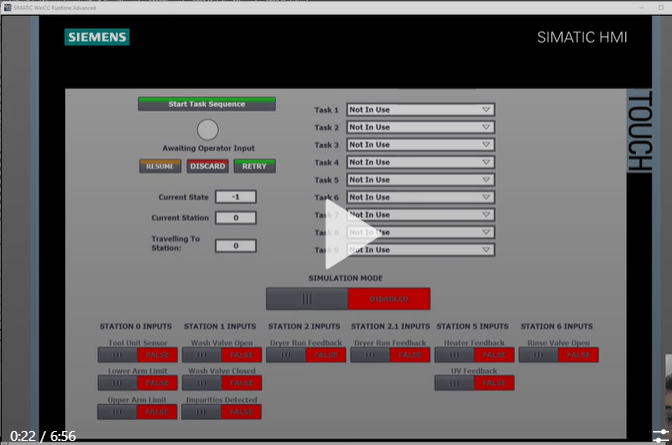
Task: Click the SIMATIC WinCC window title icon
Action: (x=6, y=6)
